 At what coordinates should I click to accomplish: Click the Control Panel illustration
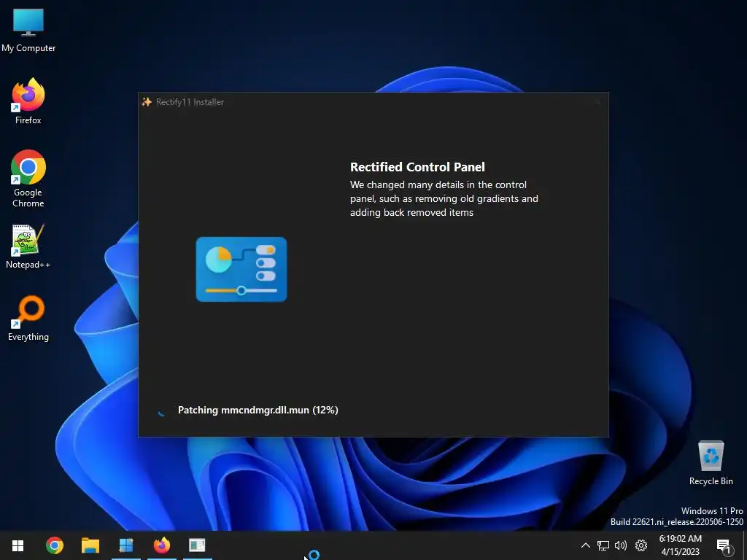pyautogui.click(x=241, y=269)
